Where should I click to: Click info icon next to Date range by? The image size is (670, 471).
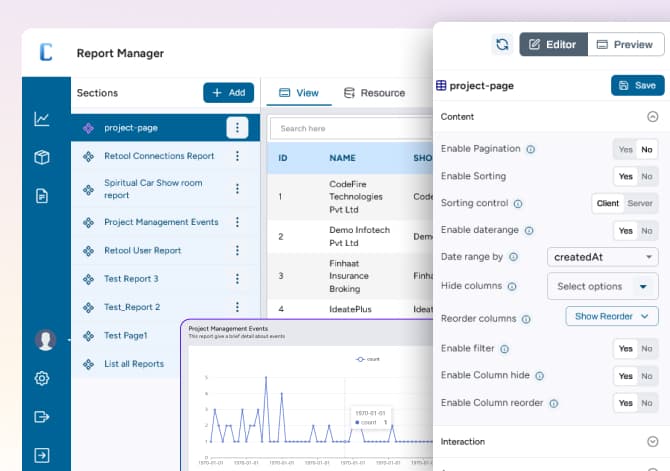513,257
